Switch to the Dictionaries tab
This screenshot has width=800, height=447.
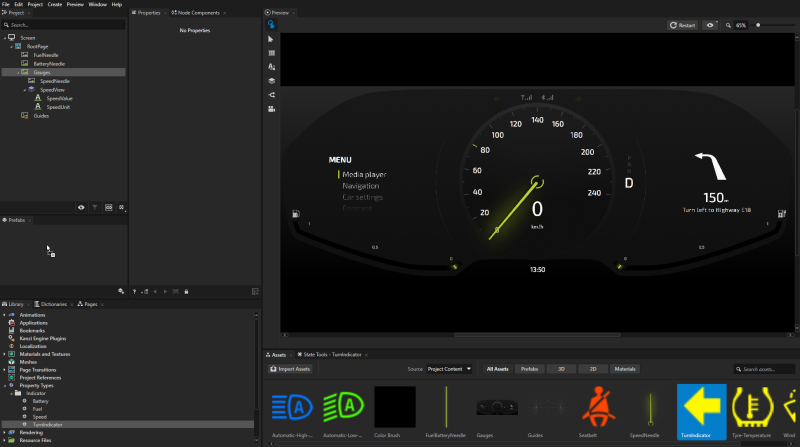[56, 303]
